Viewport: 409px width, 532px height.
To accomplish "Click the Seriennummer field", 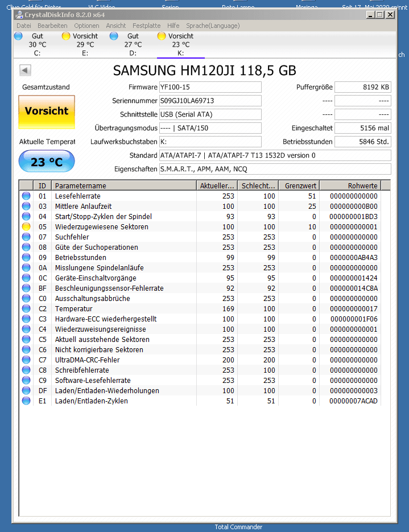I will [x=210, y=101].
